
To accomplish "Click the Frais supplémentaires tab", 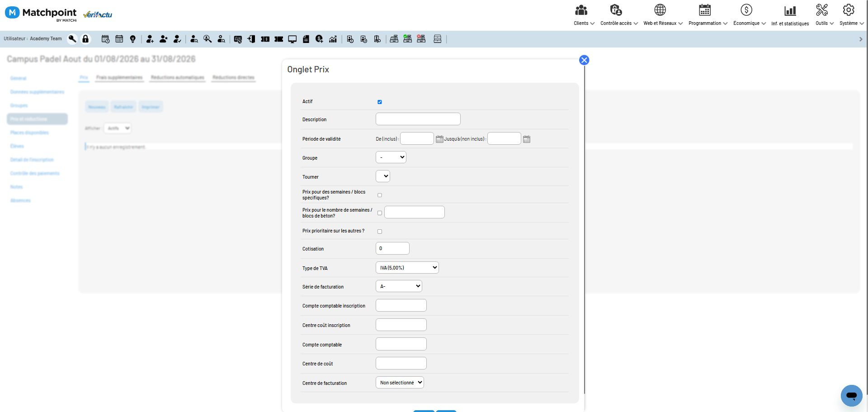I will pyautogui.click(x=119, y=78).
